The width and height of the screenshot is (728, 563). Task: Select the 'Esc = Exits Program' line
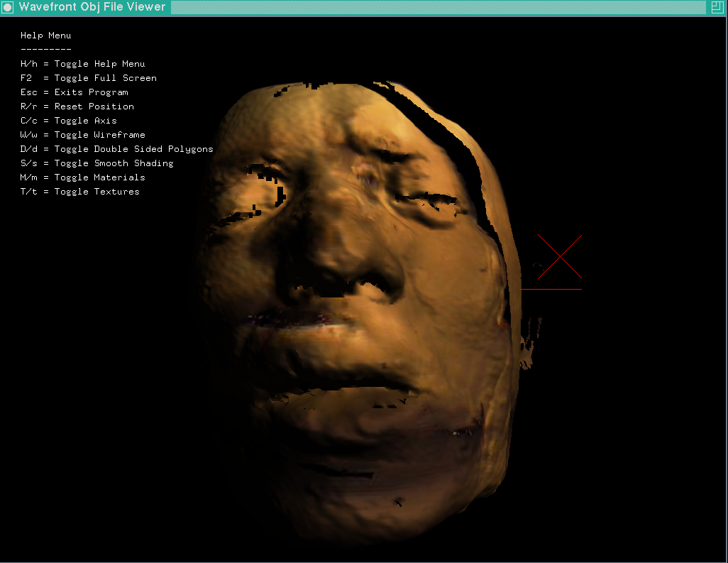pos(75,92)
